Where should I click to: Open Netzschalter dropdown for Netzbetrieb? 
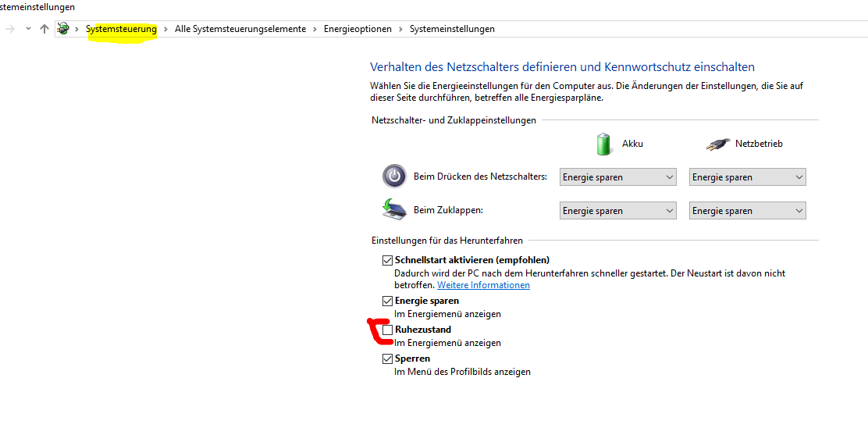point(747,177)
